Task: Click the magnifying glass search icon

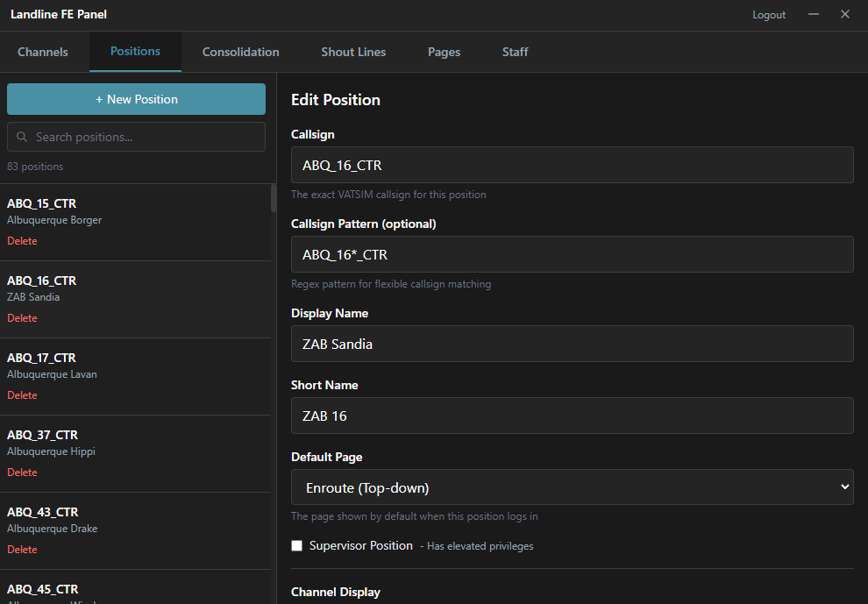Action: click(22, 137)
